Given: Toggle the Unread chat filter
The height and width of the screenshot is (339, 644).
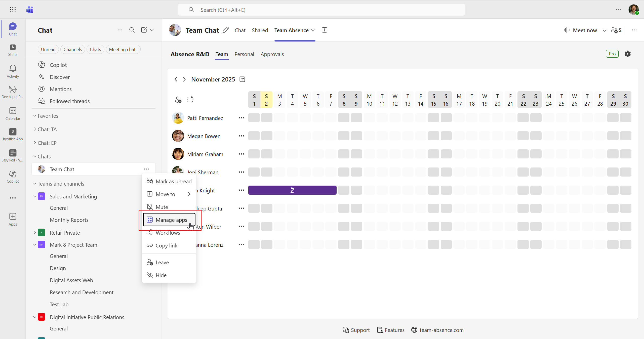Looking at the screenshot, I should [48, 49].
